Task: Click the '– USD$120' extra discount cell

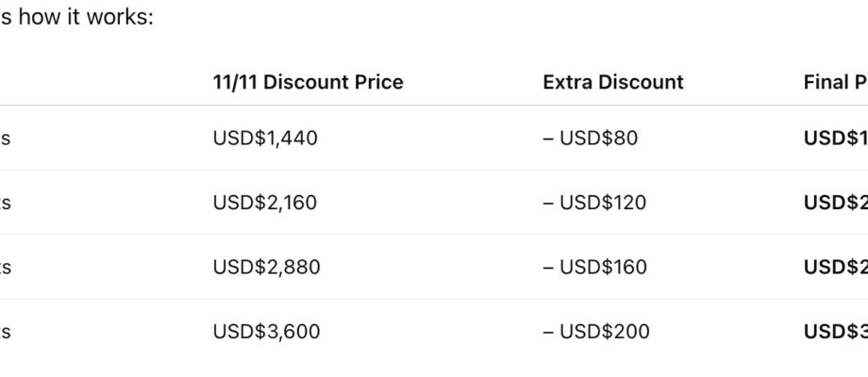Action: 594,203
